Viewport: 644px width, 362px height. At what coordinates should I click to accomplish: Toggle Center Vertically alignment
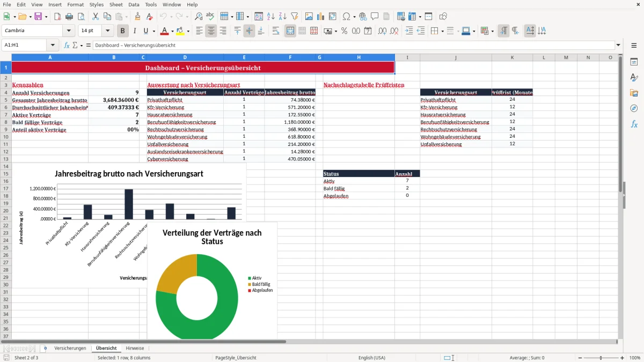(249, 31)
